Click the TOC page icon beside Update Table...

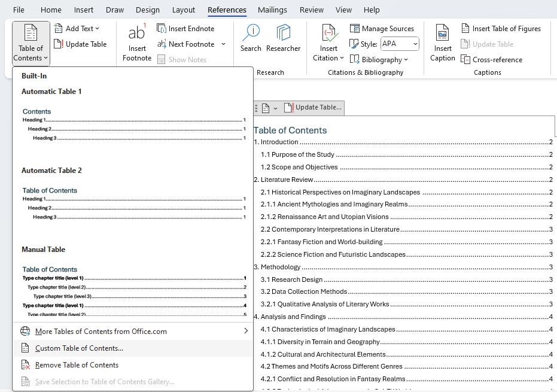(266, 108)
